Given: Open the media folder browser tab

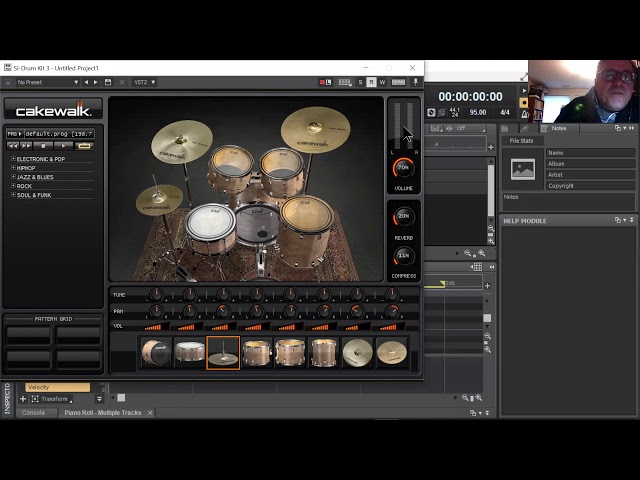Looking at the screenshot, I should click(505, 129).
